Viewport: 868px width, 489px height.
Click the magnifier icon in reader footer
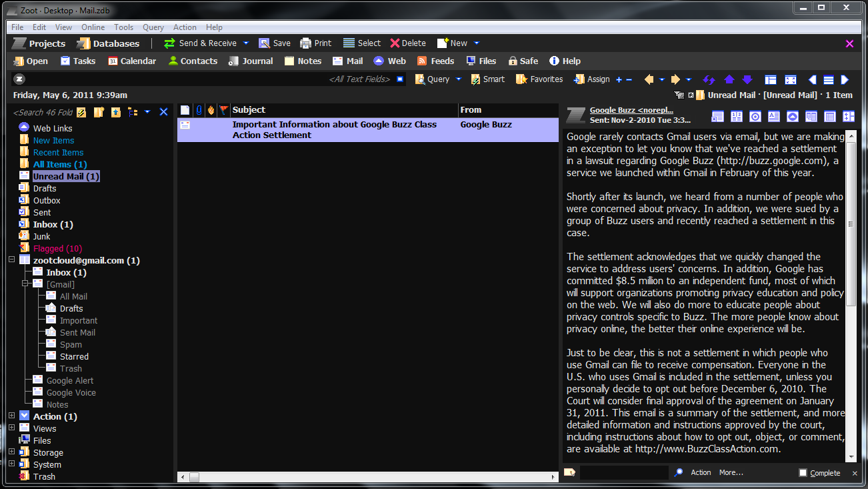[678, 472]
